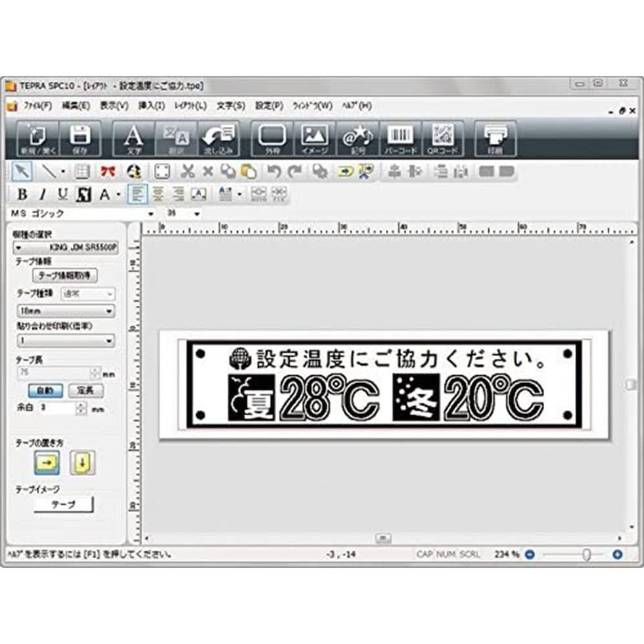
Task: Open the 設定(P) menu
Action: point(269,105)
